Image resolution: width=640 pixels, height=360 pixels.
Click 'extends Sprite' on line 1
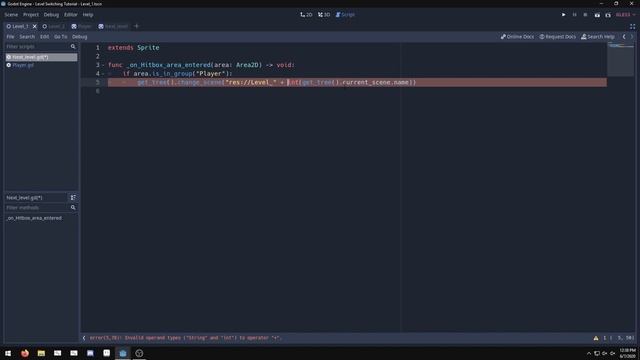[x=133, y=48]
